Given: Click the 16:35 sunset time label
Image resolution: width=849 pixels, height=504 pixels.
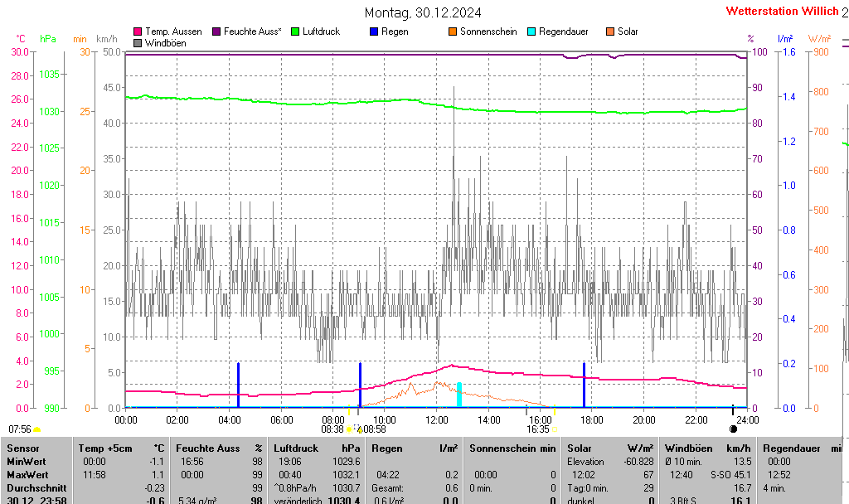Looking at the screenshot, I should [537, 429].
